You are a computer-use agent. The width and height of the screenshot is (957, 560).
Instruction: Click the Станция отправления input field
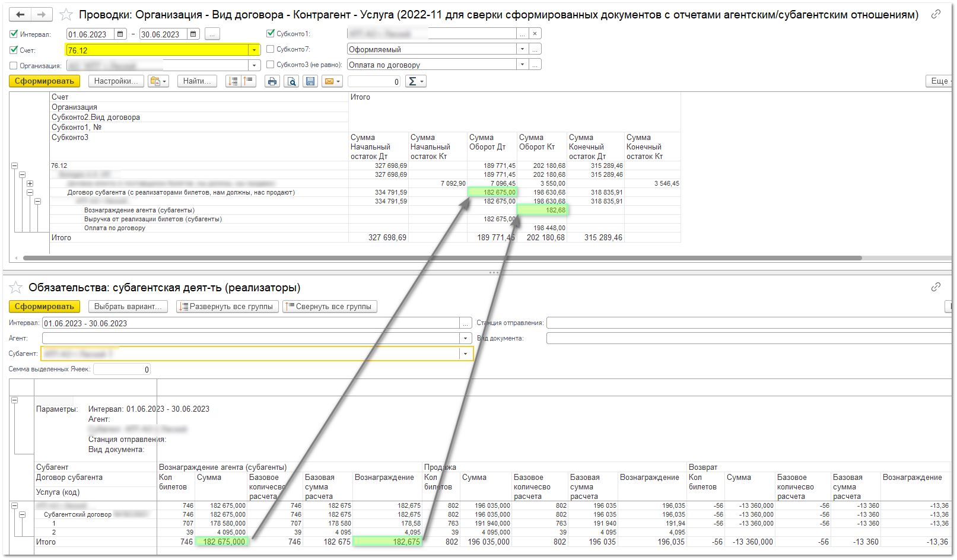pos(748,323)
